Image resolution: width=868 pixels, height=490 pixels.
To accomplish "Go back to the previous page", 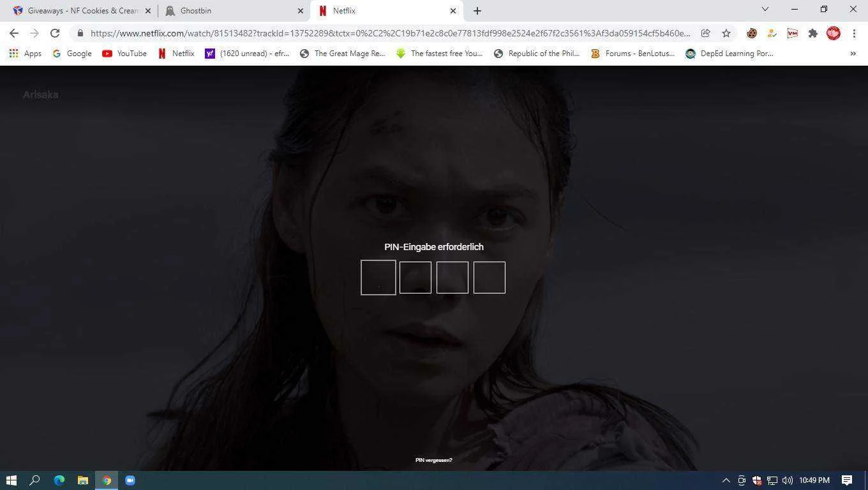I will click(x=14, y=33).
